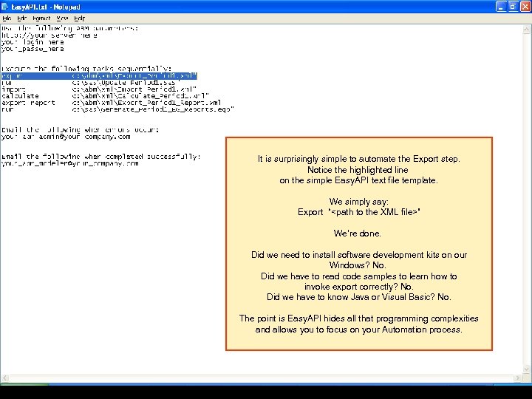Screen dimensions: 532x399
Task: Click the vertical scrollbar down arrow
Action: [x=526, y=369]
